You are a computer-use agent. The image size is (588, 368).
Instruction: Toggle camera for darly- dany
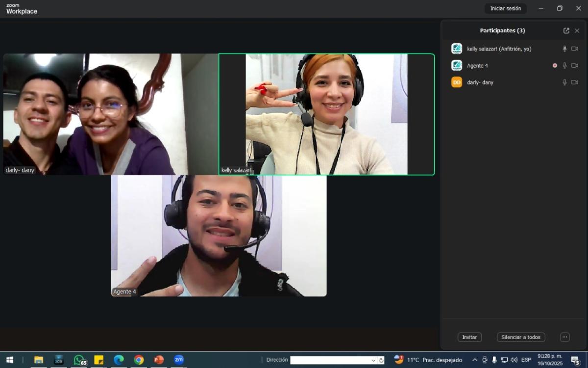(x=574, y=82)
